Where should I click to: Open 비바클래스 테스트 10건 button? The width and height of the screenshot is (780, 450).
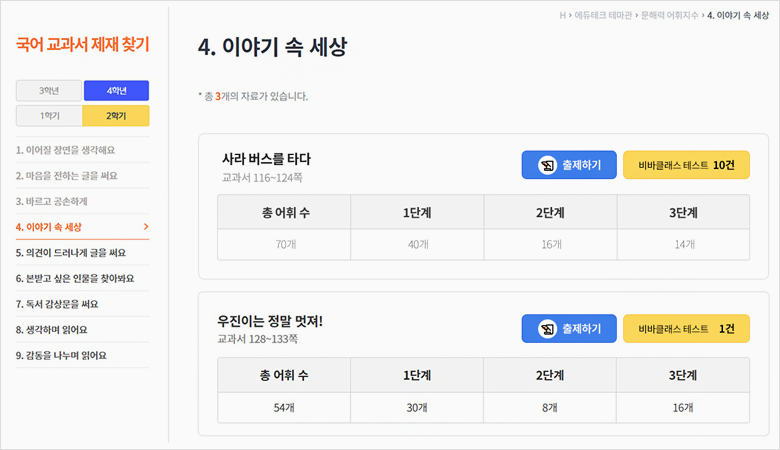(x=686, y=165)
